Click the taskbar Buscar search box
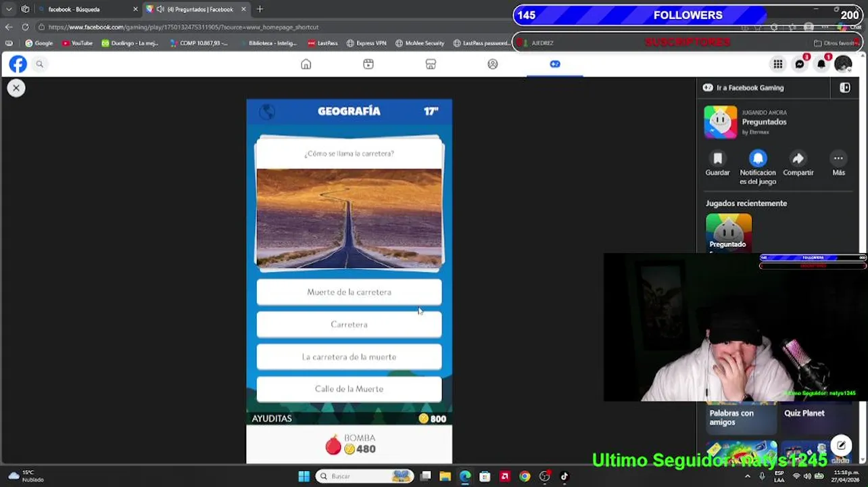 (364, 476)
